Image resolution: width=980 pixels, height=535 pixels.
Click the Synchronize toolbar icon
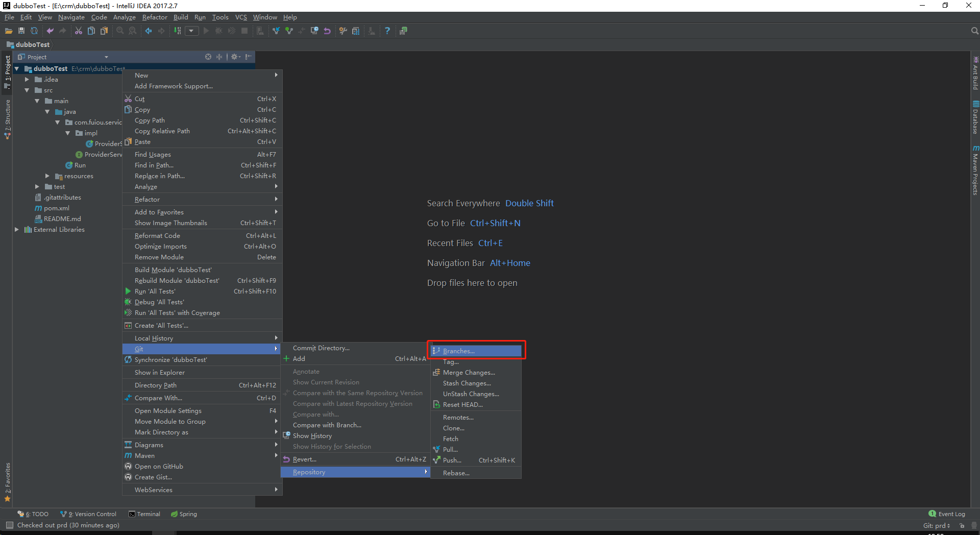tap(34, 31)
